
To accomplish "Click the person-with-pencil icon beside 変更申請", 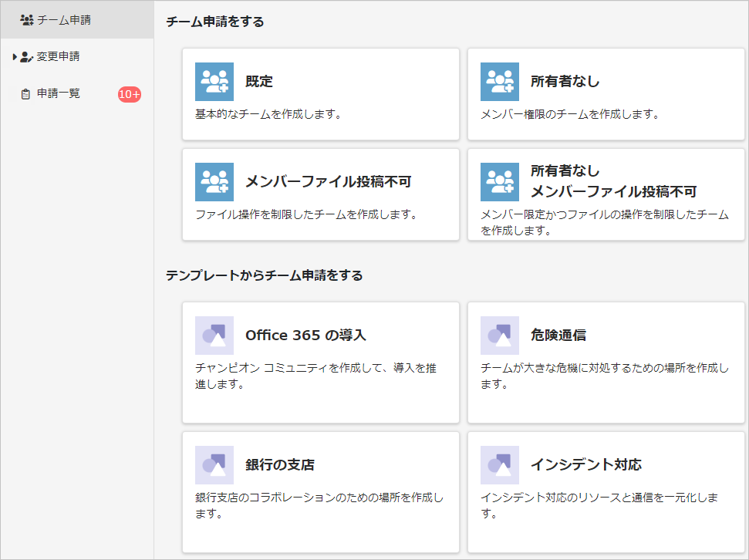I will 28,56.
